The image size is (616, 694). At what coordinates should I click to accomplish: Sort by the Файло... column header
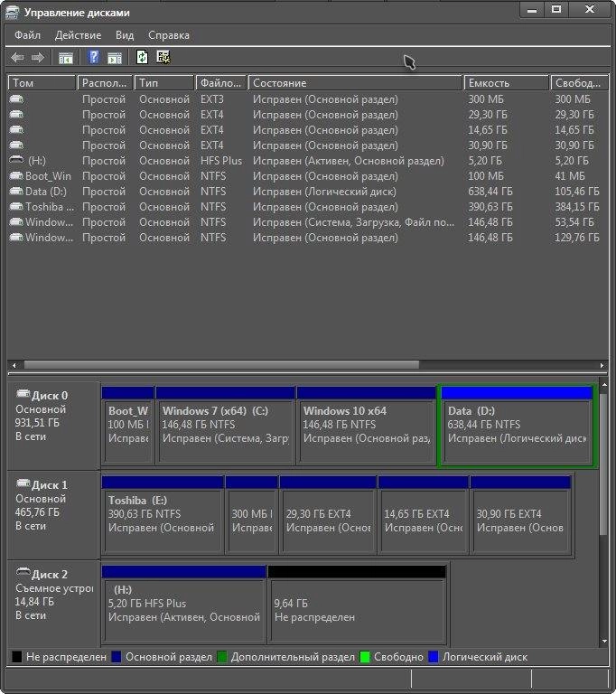click(x=220, y=83)
